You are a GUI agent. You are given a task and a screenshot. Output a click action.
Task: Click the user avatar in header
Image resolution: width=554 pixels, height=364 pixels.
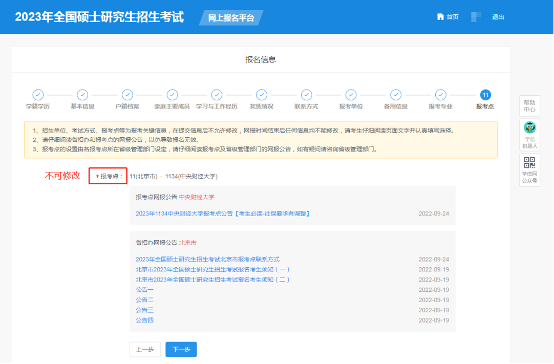tap(476, 17)
